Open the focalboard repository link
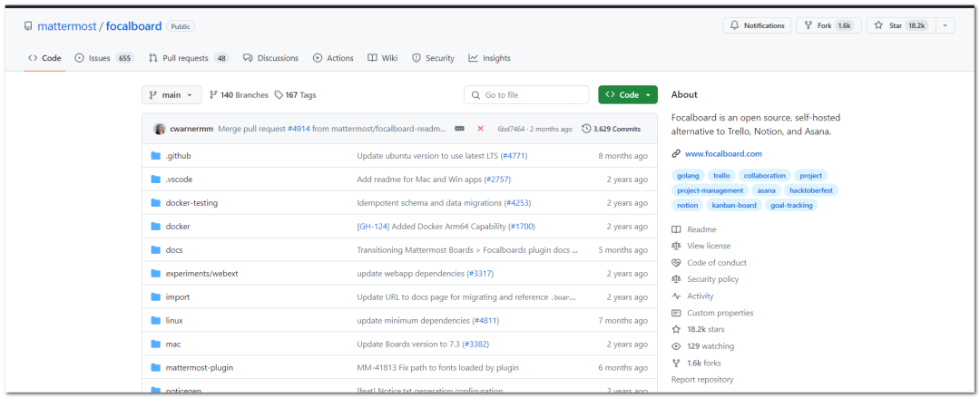This screenshot has height=398, width=980. tap(133, 26)
